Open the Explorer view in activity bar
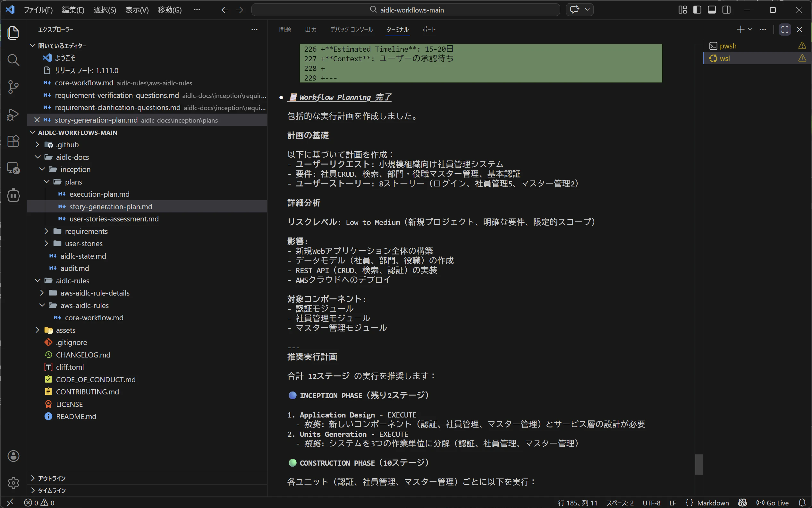 [13, 33]
